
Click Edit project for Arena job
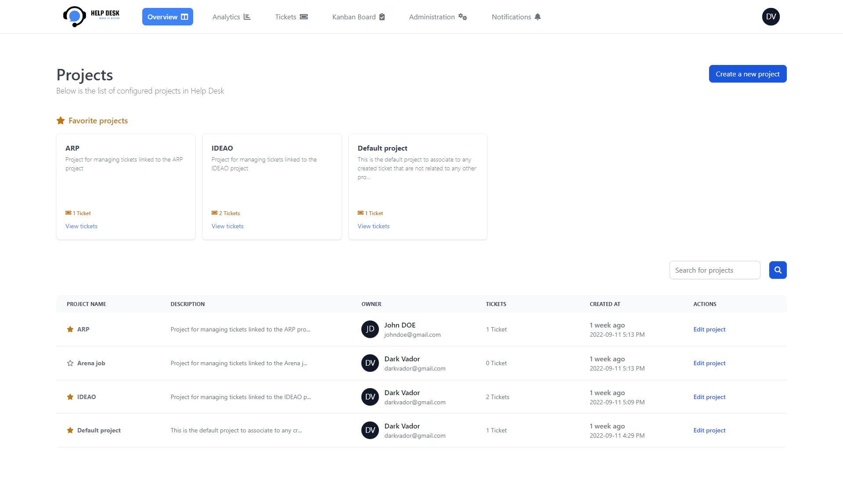pyautogui.click(x=709, y=363)
